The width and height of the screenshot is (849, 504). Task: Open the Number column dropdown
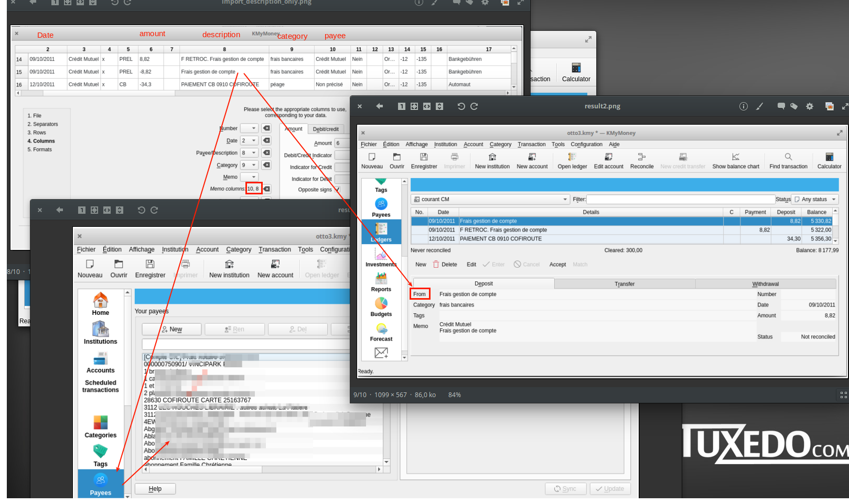[249, 128]
